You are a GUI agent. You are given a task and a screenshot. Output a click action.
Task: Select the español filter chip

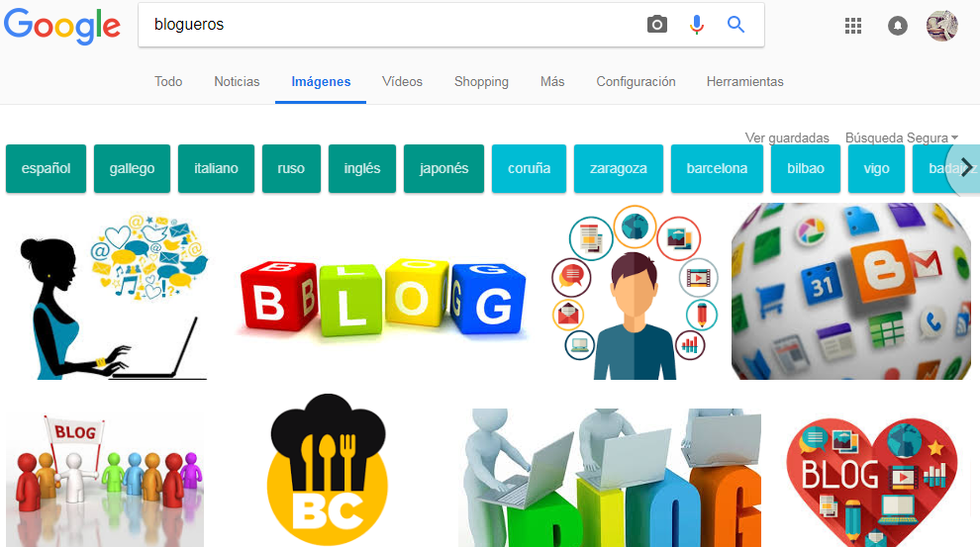tap(46, 168)
